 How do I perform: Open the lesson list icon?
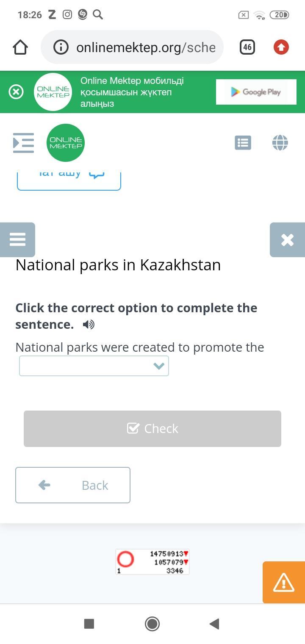243,143
